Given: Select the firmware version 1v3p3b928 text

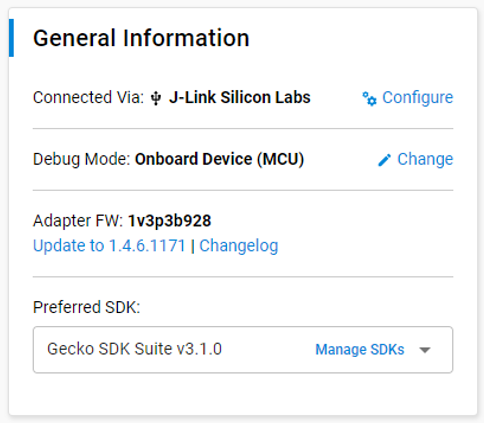Looking at the screenshot, I should (169, 221).
